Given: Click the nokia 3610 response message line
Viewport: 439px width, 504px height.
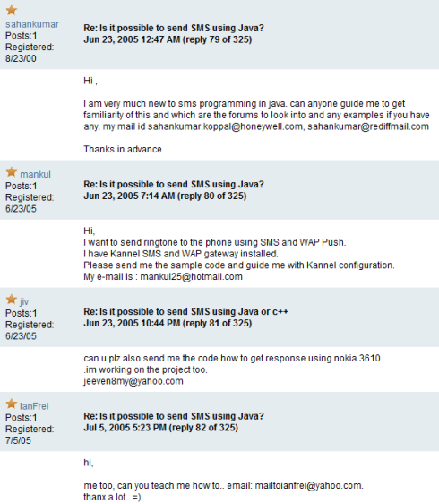Looking at the screenshot, I should point(232,359).
